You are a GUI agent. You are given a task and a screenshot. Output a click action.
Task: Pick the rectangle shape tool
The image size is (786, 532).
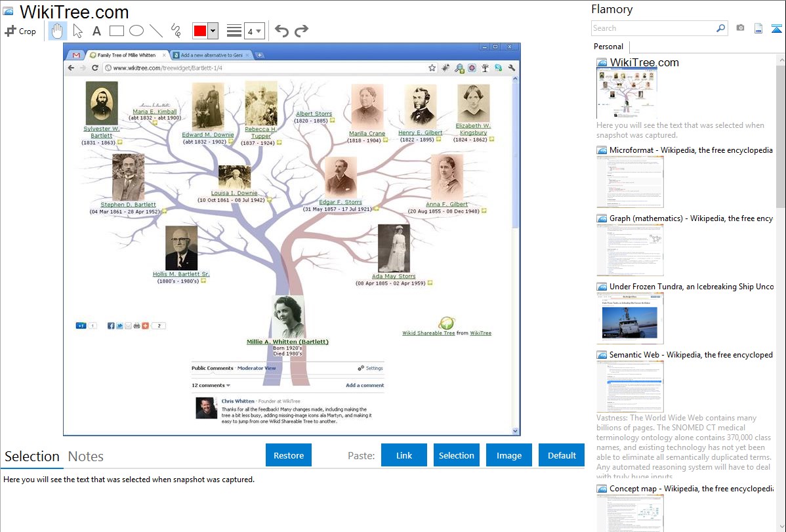click(x=116, y=31)
